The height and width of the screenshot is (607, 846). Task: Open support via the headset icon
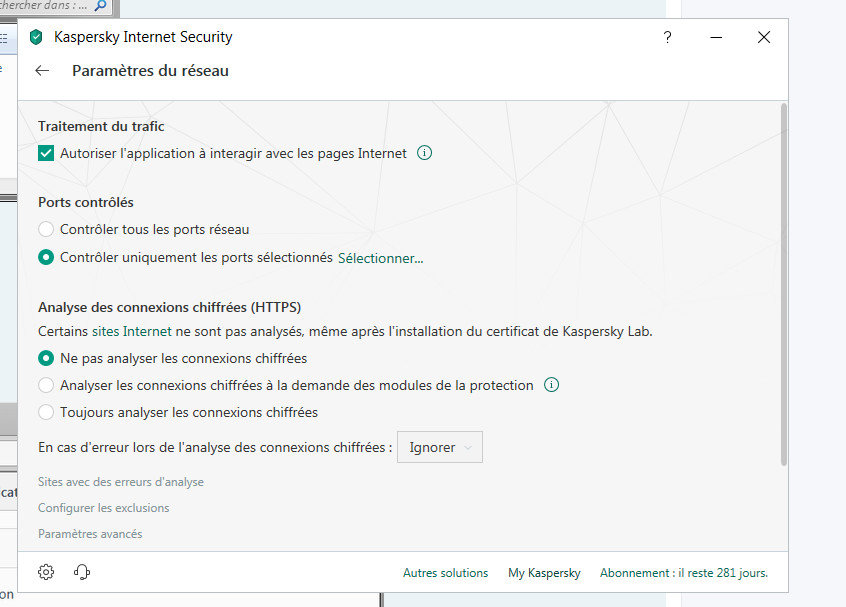point(82,572)
